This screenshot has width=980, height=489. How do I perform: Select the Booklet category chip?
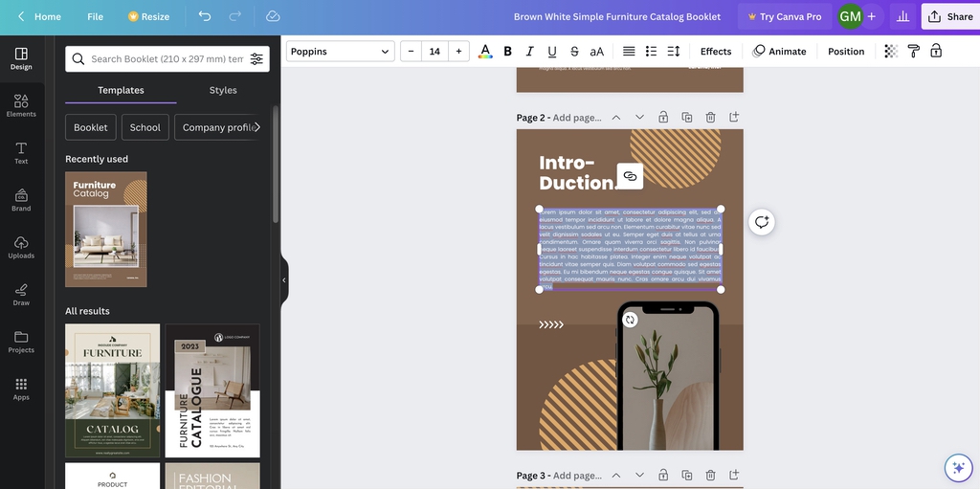tap(91, 127)
